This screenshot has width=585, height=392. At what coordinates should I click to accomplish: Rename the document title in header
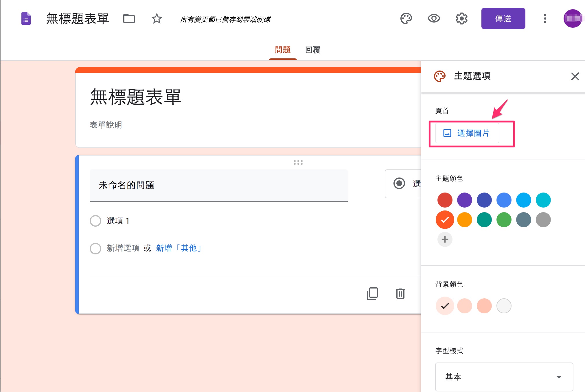[78, 19]
